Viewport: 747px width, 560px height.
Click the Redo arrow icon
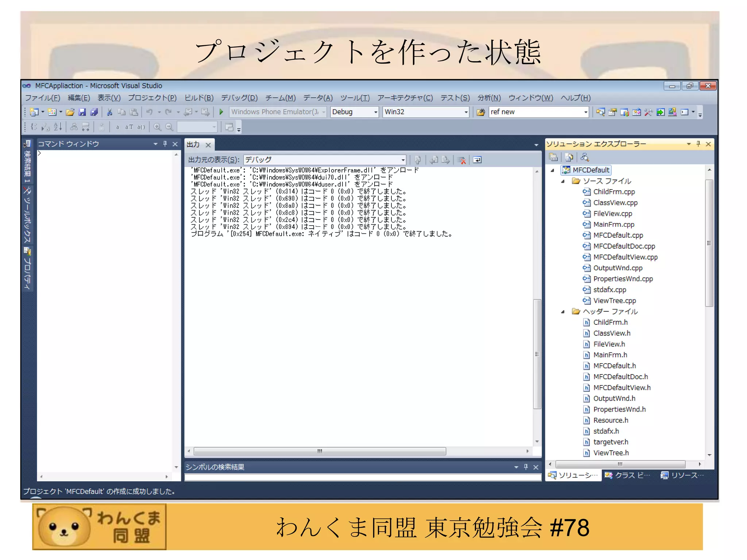(x=168, y=112)
